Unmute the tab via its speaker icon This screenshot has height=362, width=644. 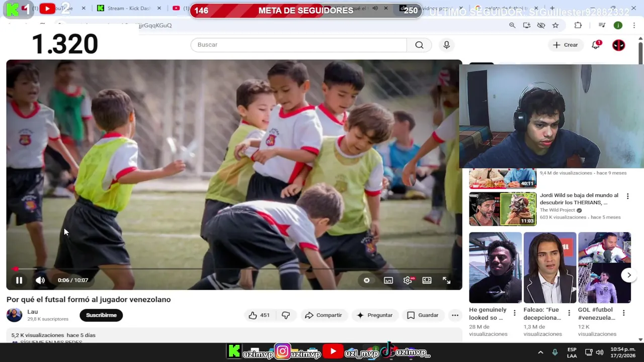point(375,9)
